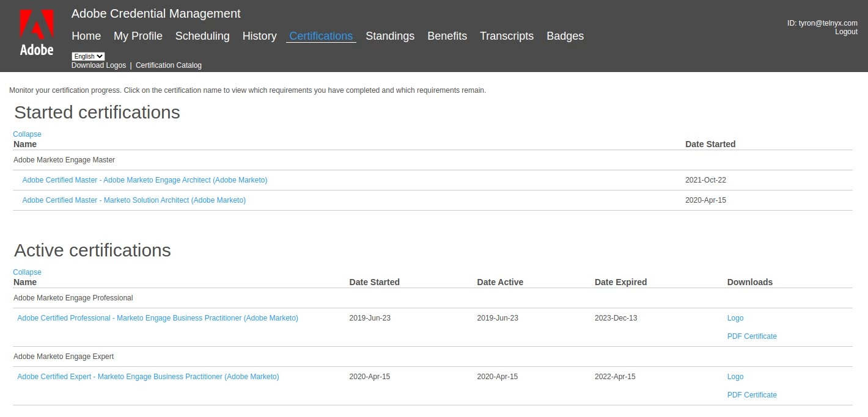
Task: Open the Standings tab
Action: click(390, 36)
